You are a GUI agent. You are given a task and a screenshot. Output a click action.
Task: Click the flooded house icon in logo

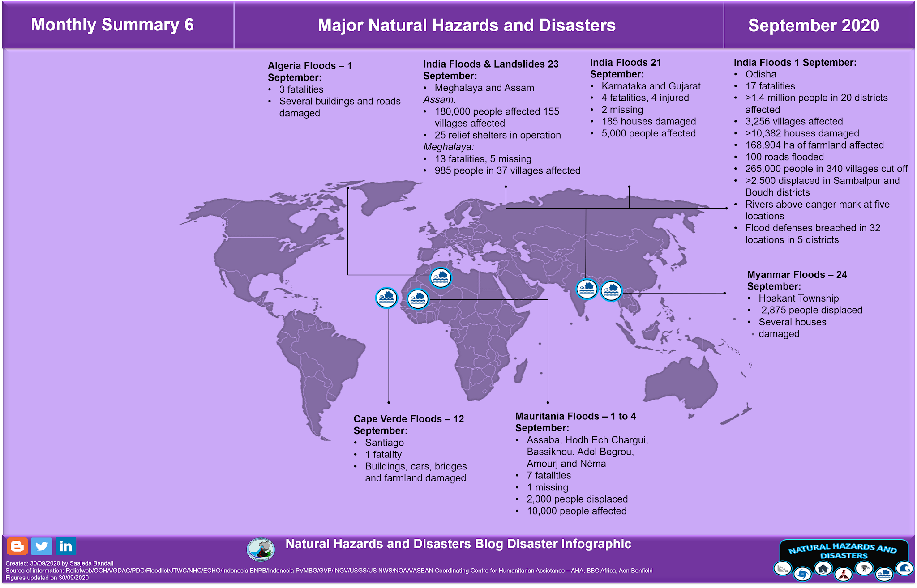tap(884, 573)
